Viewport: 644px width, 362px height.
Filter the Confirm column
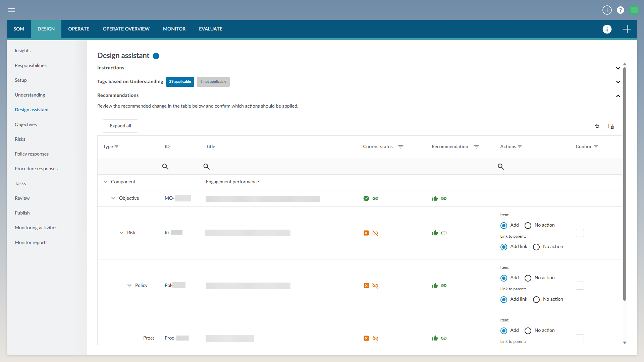pos(596,147)
